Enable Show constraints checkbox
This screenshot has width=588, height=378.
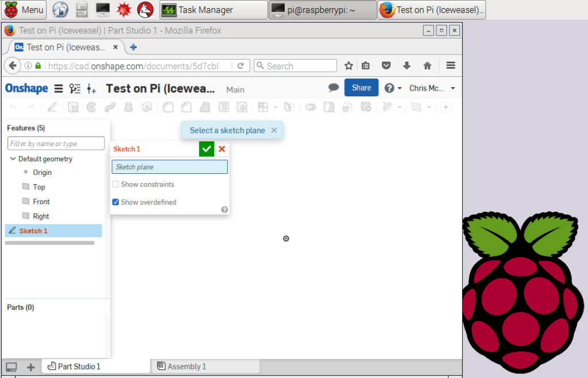115,184
